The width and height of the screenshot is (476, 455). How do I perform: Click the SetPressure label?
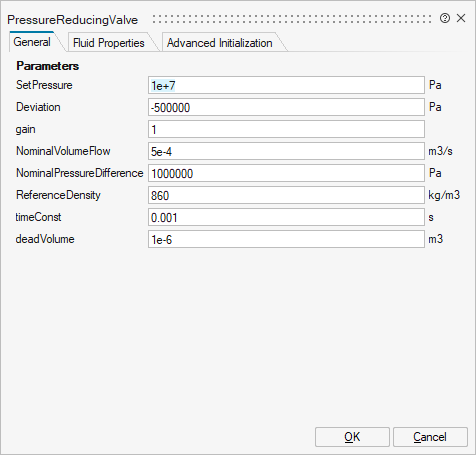44,85
